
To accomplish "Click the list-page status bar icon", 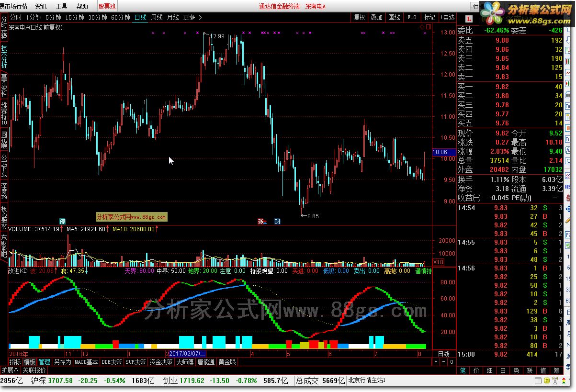I will [x=539, y=381].
